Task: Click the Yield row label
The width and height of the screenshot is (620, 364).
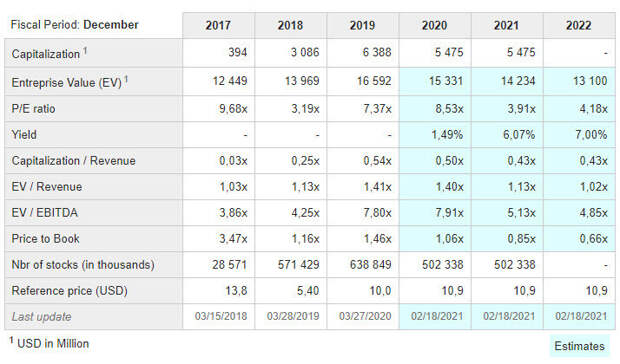Action: (x=24, y=135)
